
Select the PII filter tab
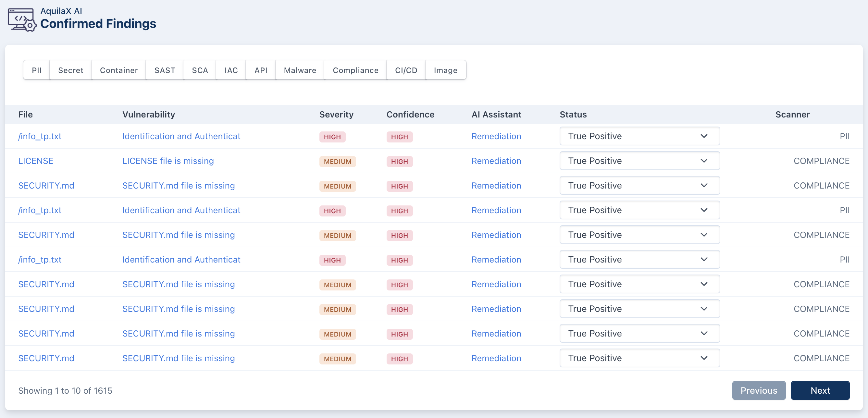pos(37,70)
